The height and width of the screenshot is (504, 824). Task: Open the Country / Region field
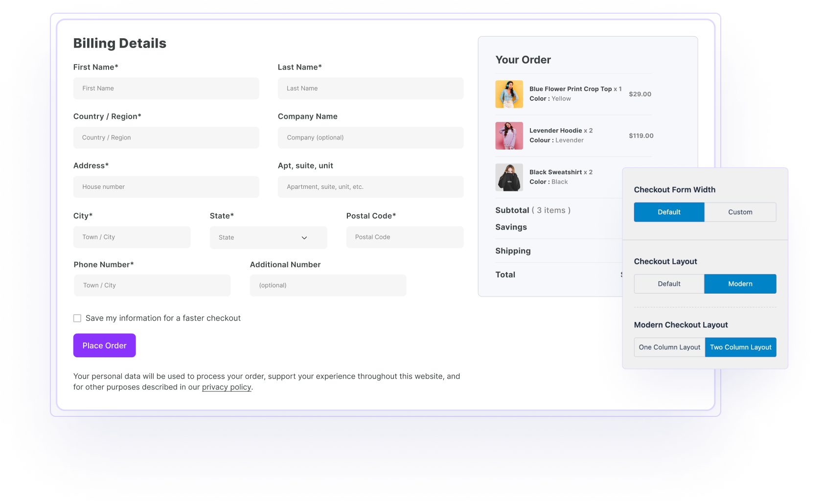tap(166, 137)
